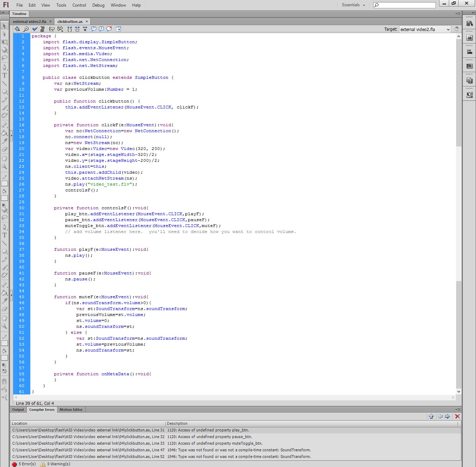Select the Line 52 SoundTransform error row
This screenshot has height=467, width=476.
tap(236, 457)
